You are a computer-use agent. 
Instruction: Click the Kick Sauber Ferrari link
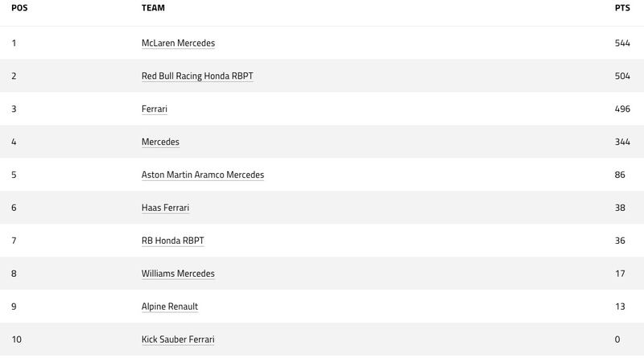178,340
